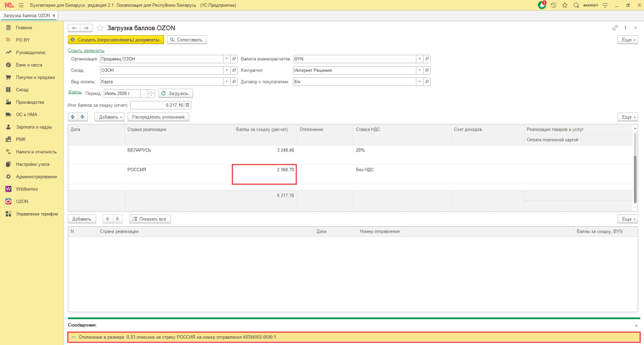Viewport: 644px width, 345px height.
Task: Go back with the left arrow button
Action: (x=74, y=28)
